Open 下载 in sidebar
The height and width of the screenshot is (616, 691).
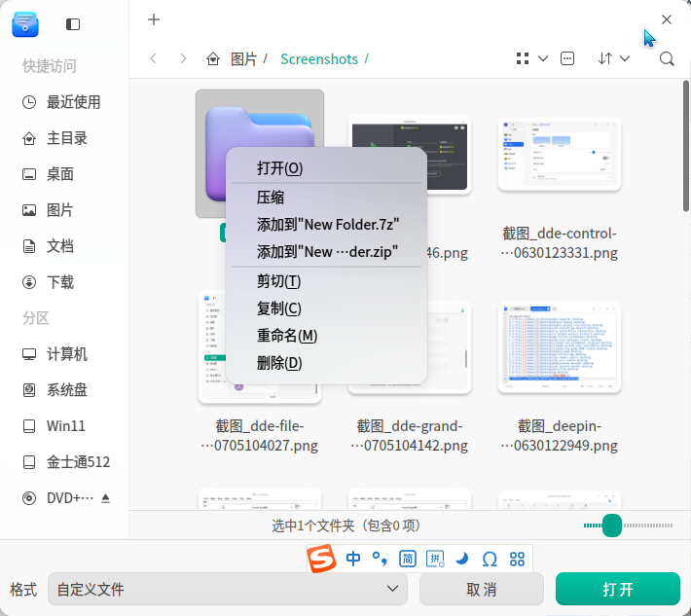[64, 282]
